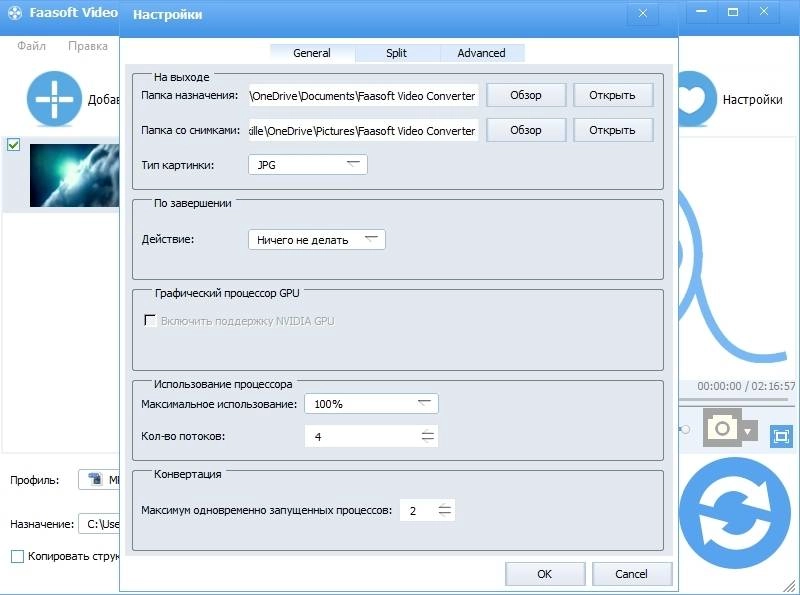Uncheck the video file checkbox in list
The height and width of the screenshot is (595, 800).
pyautogui.click(x=14, y=145)
